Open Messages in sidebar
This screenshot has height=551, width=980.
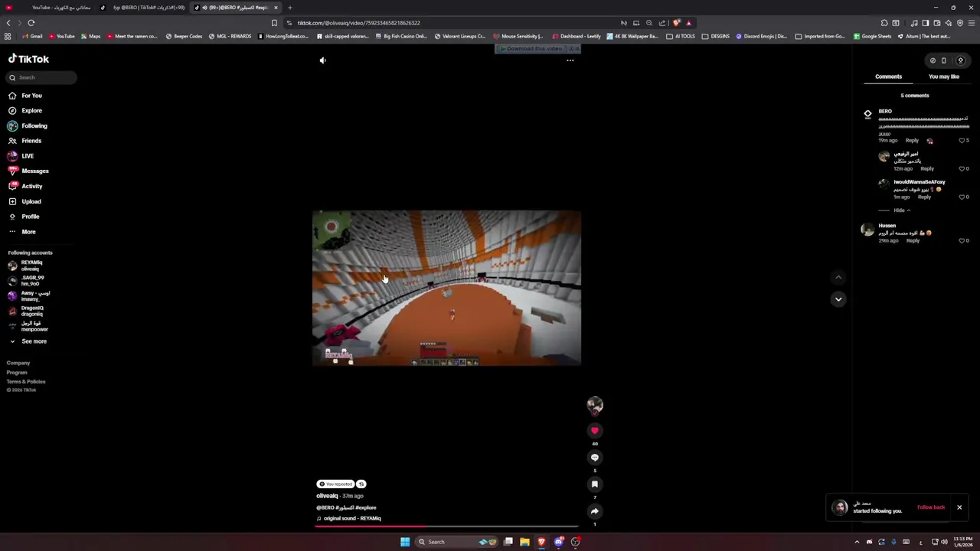point(35,171)
